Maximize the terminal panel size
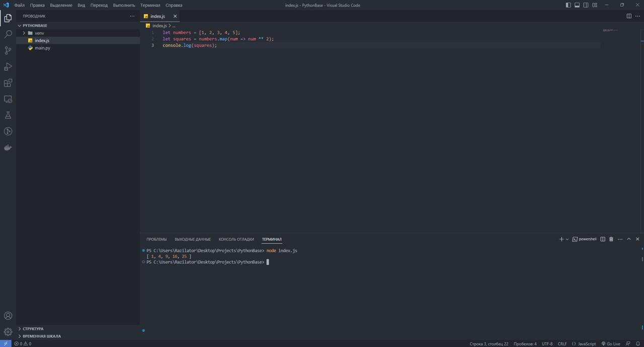This screenshot has width=644, height=347. pyautogui.click(x=629, y=239)
